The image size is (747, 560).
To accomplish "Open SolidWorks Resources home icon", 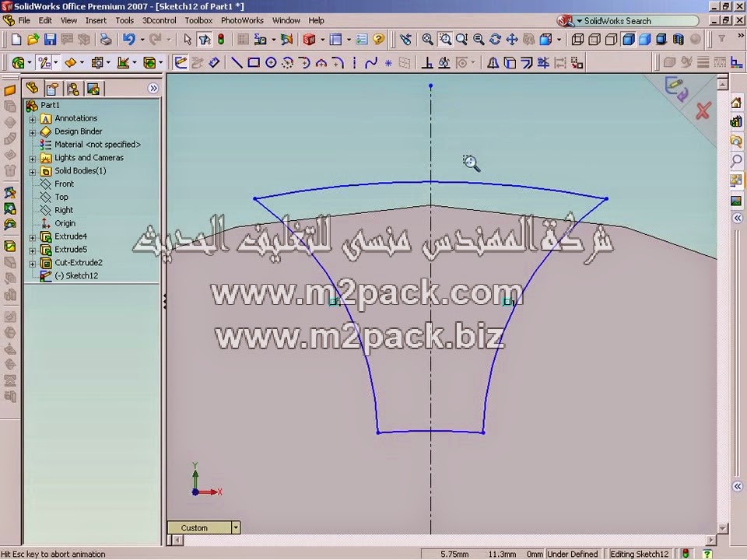I will (736, 103).
